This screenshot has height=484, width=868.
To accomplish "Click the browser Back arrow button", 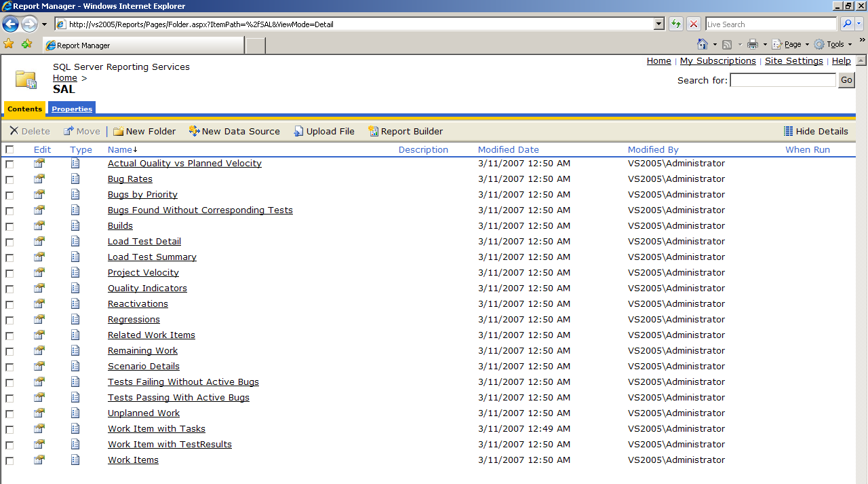I will click(10, 24).
